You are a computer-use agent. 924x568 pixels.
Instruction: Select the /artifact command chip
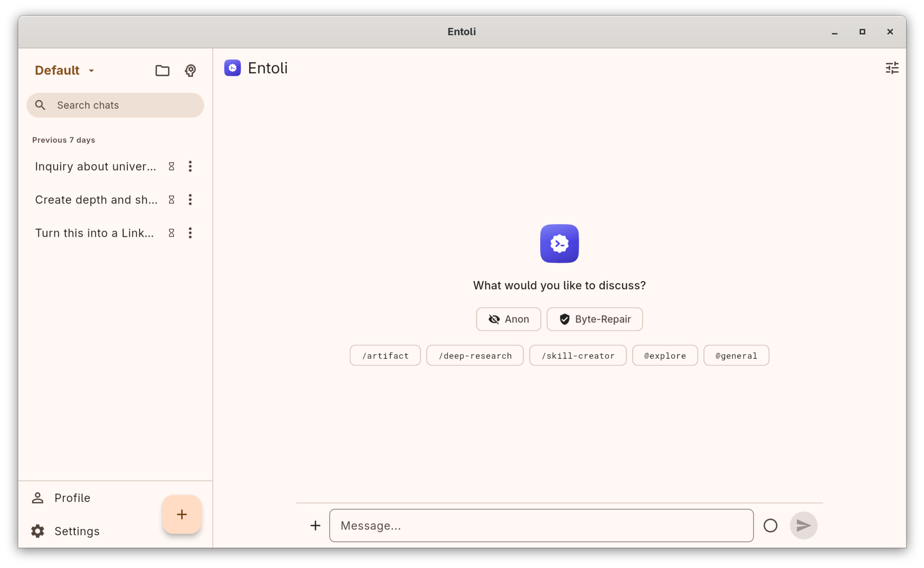385,355
